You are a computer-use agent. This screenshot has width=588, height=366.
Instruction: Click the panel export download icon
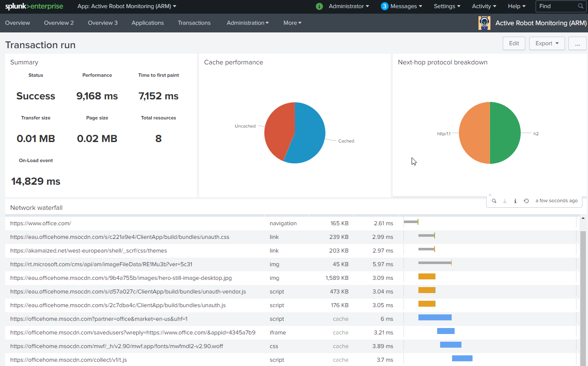[504, 201]
